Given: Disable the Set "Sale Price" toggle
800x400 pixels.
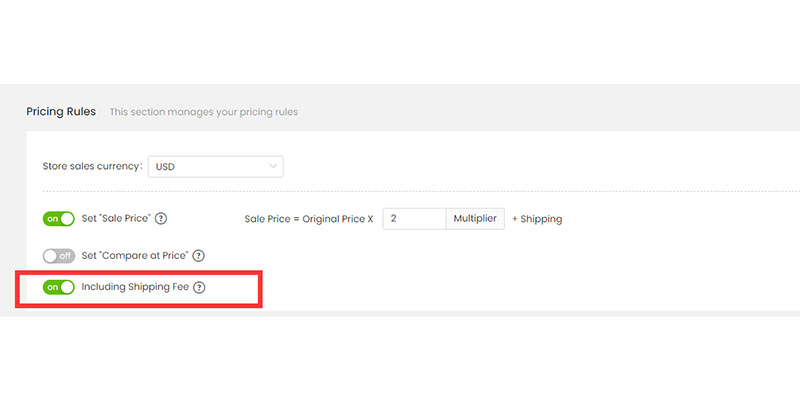Looking at the screenshot, I should pyautogui.click(x=59, y=219).
